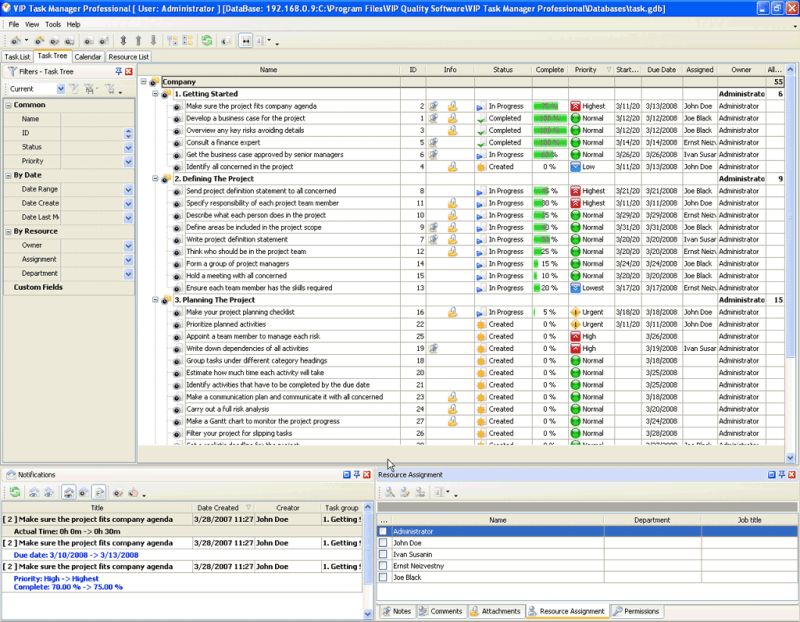Click the Created status icon for task 25
The width and height of the screenshot is (800, 622).
tap(481, 337)
